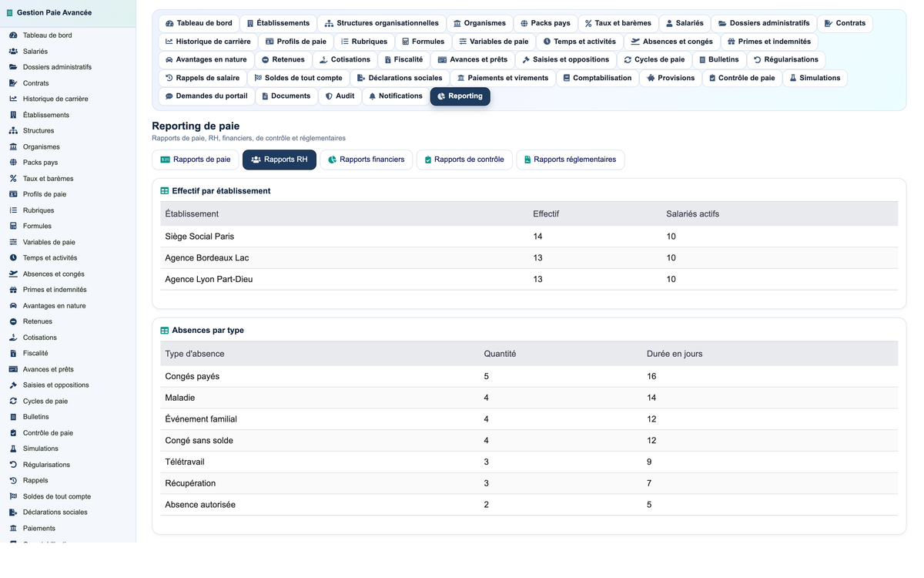Screen dimensions: 924x578
Task: Click the Congés payés absence row
Action: click(529, 376)
